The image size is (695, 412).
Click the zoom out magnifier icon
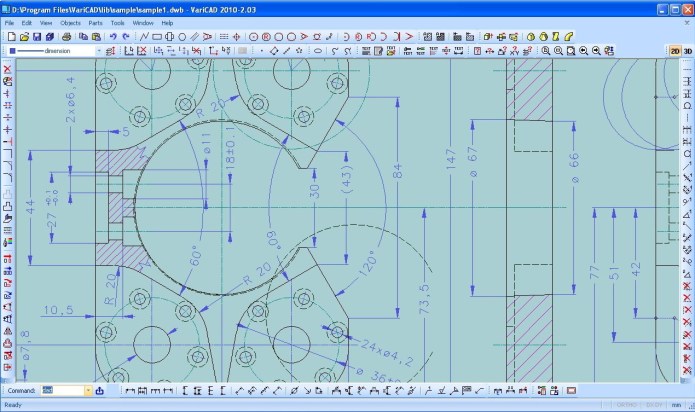558,51
